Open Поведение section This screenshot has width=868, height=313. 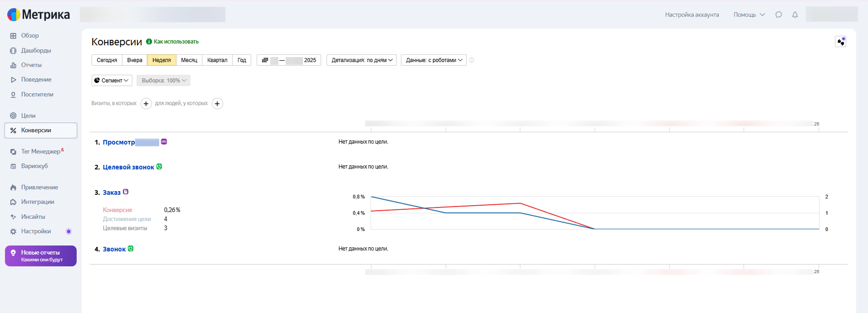point(36,79)
